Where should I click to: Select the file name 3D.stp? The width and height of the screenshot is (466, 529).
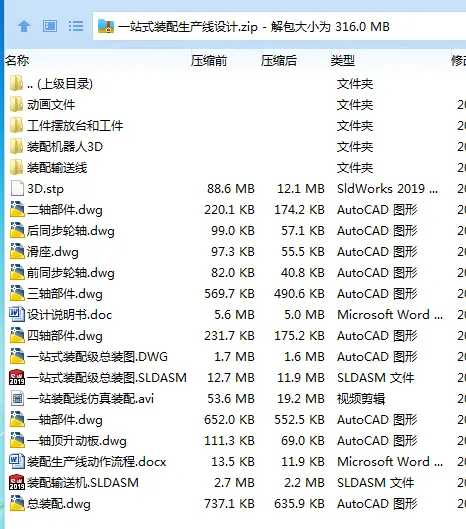point(45,189)
